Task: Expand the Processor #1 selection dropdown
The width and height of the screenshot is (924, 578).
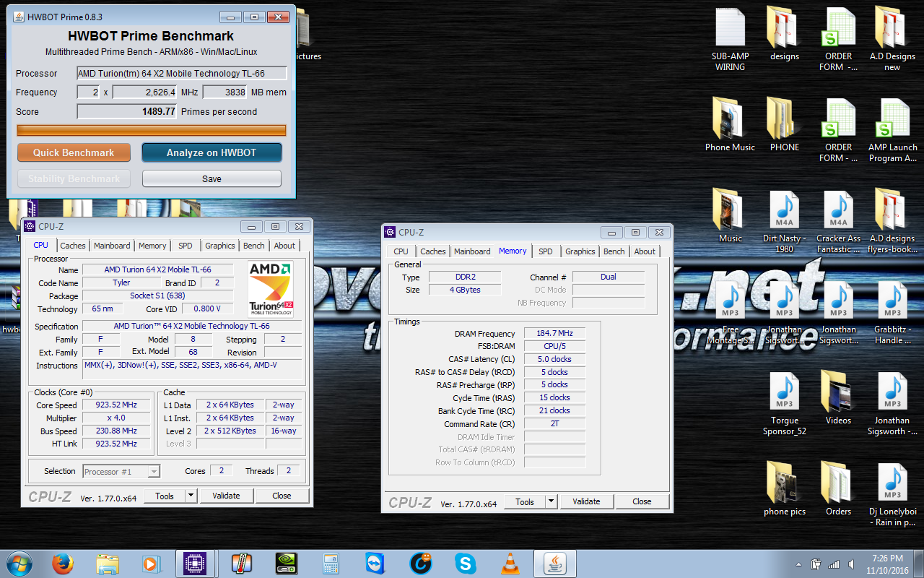Action: (x=154, y=472)
